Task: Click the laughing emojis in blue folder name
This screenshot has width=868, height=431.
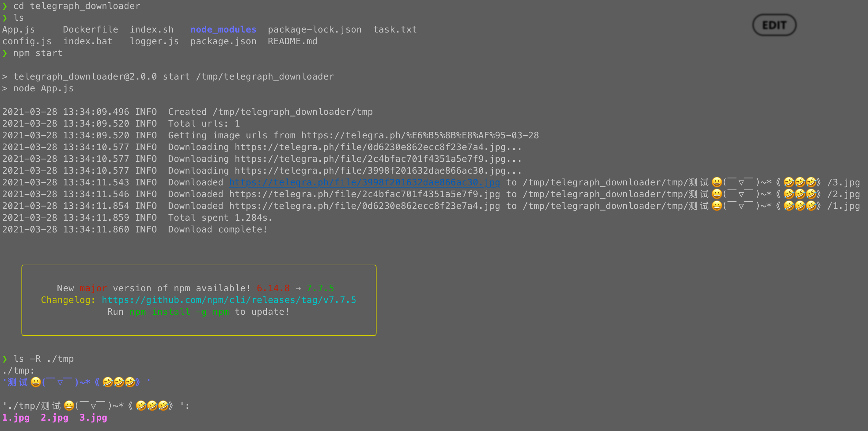Action: tap(119, 382)
